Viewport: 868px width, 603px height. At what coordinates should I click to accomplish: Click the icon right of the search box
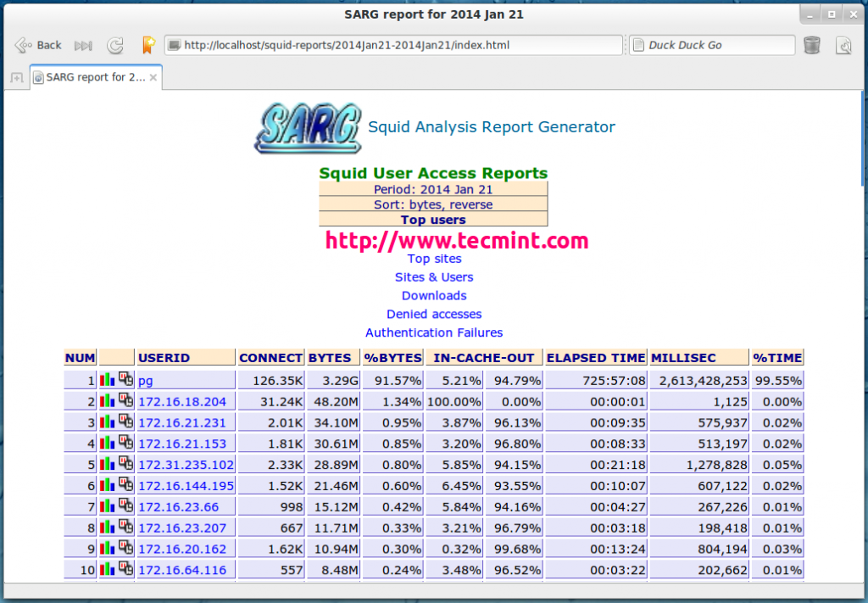844,45
